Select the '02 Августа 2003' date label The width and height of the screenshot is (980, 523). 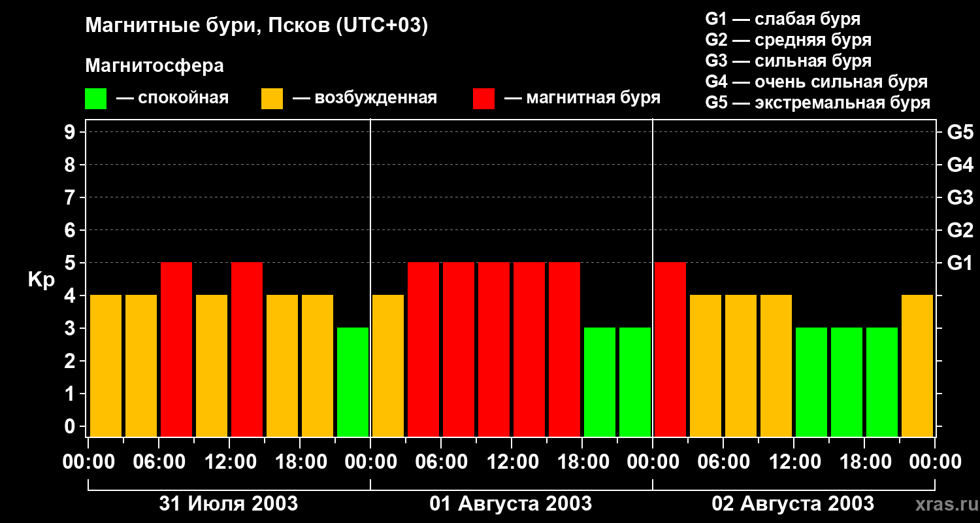(792, 504)
